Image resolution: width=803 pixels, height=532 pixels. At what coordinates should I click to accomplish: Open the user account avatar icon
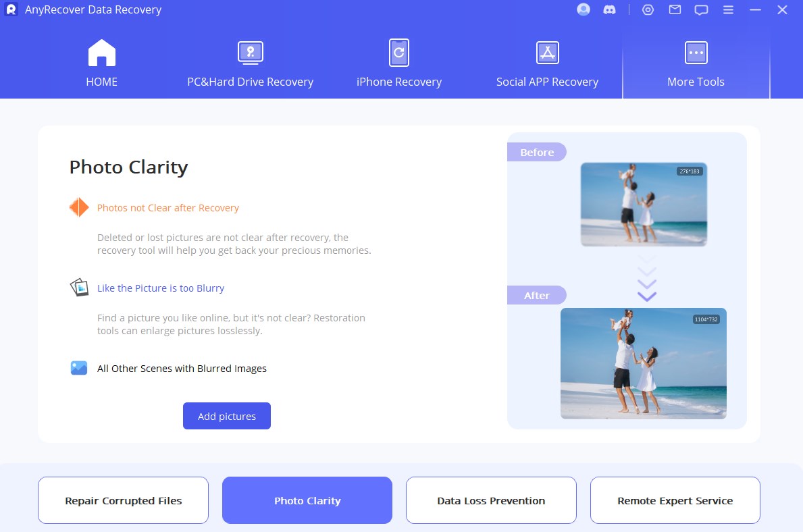[x=582, y=9]
